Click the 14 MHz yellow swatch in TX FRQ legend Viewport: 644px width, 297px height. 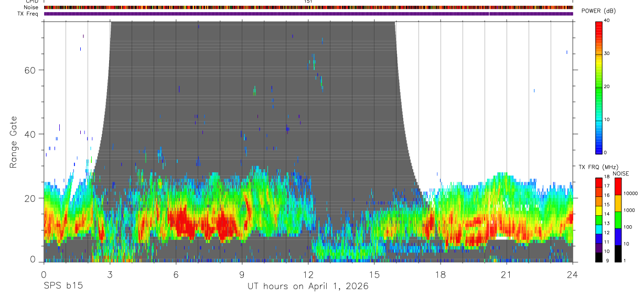(599, 210)
